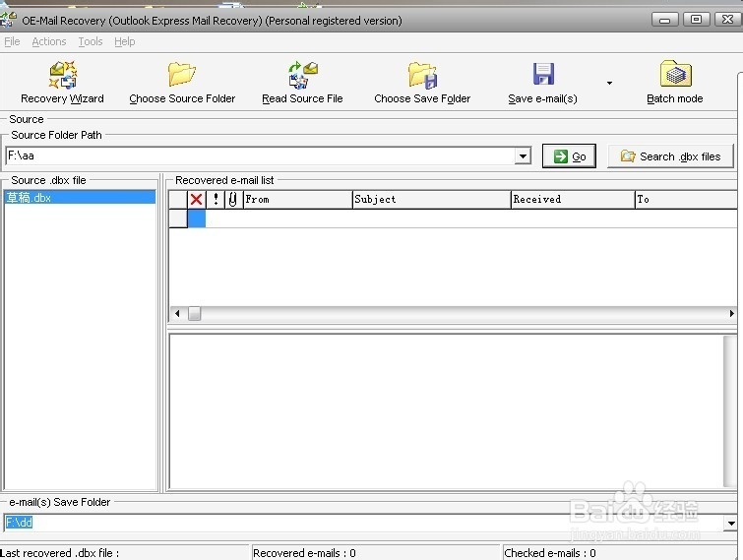The height and width of the screenshot is (560, 743).
Task: Open Choose Source Folder
Action: coord(182,82)
